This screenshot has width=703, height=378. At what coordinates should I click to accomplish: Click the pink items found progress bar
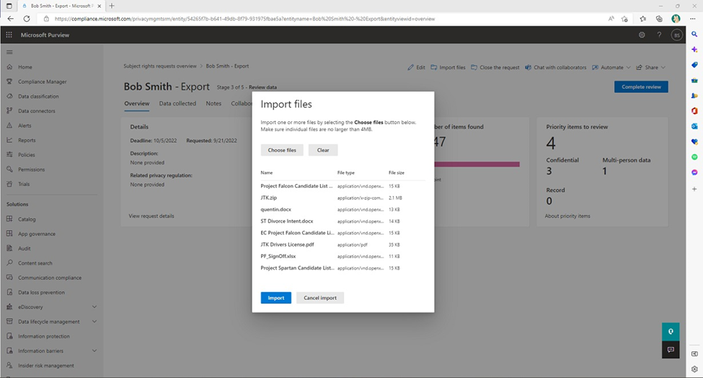477,165
